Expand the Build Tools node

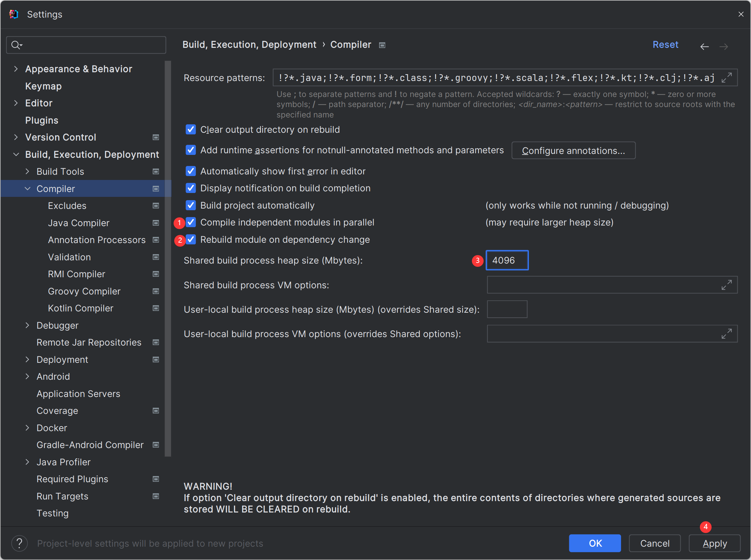point(27,171)
